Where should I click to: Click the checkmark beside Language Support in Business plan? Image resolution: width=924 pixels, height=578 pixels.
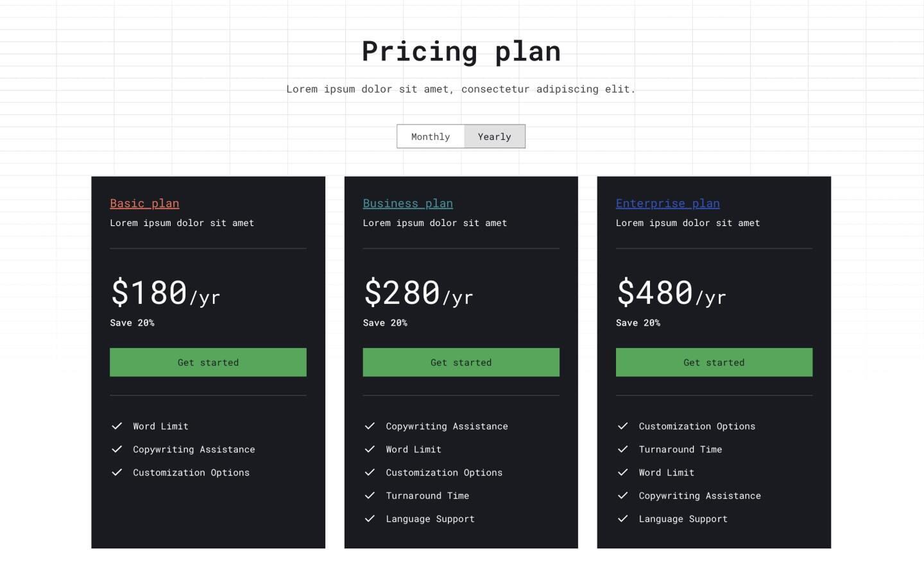click(x=370, y=518)
